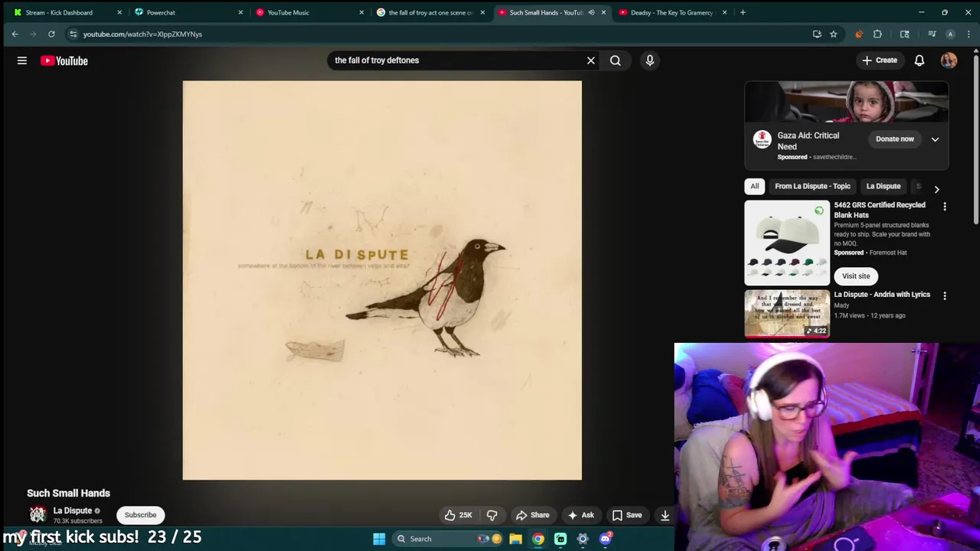980x551 pixels.
Task: Clear the search box text
Action: tap(590, 60)
